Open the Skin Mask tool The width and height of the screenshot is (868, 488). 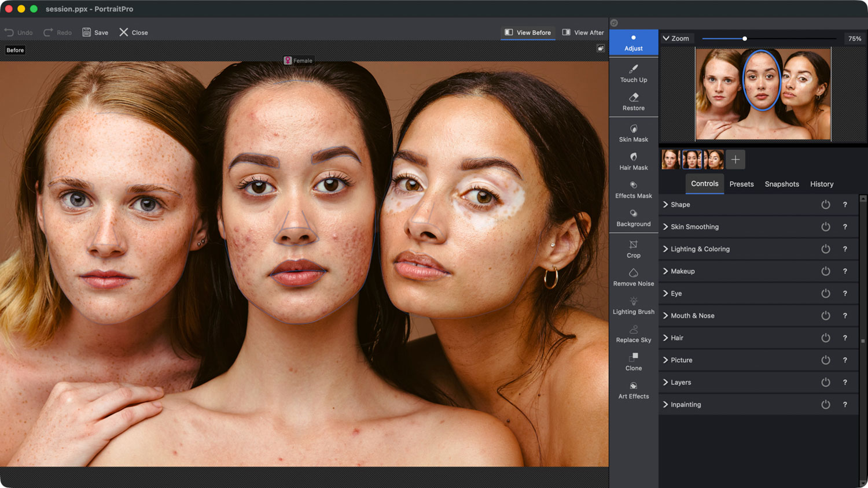pos(634,133)
